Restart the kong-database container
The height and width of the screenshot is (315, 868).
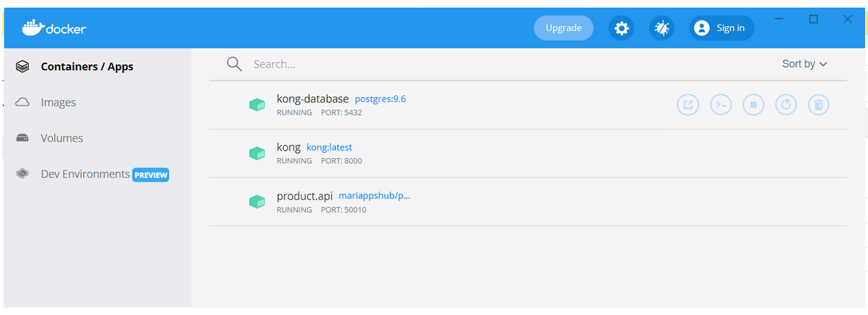tap(786, 105)
